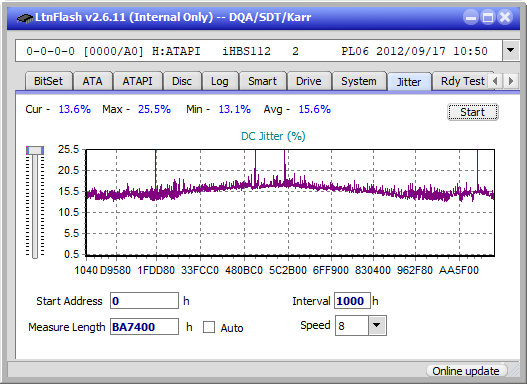The image size is (527, 384).
Task: Enable the Auto checkbox
Action: (209, 327)
